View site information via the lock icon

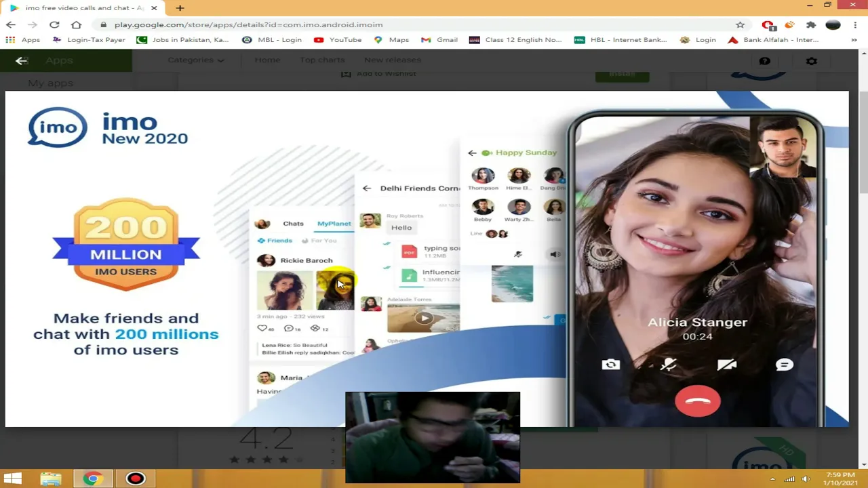point(104,24)
